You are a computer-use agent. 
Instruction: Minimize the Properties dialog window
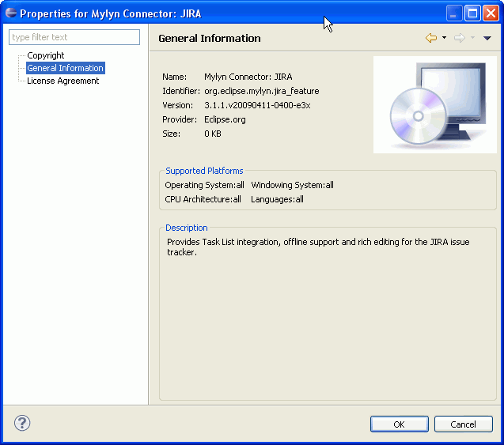coord(454,13)
